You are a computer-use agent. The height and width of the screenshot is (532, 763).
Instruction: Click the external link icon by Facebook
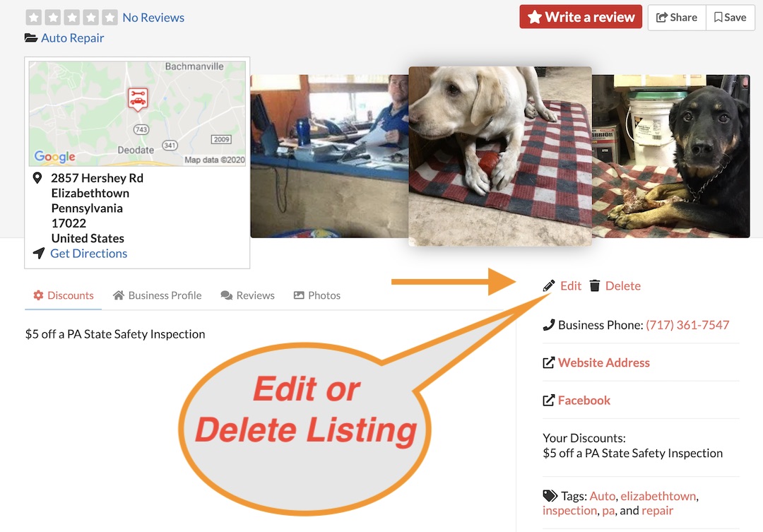tap(548, 400)
